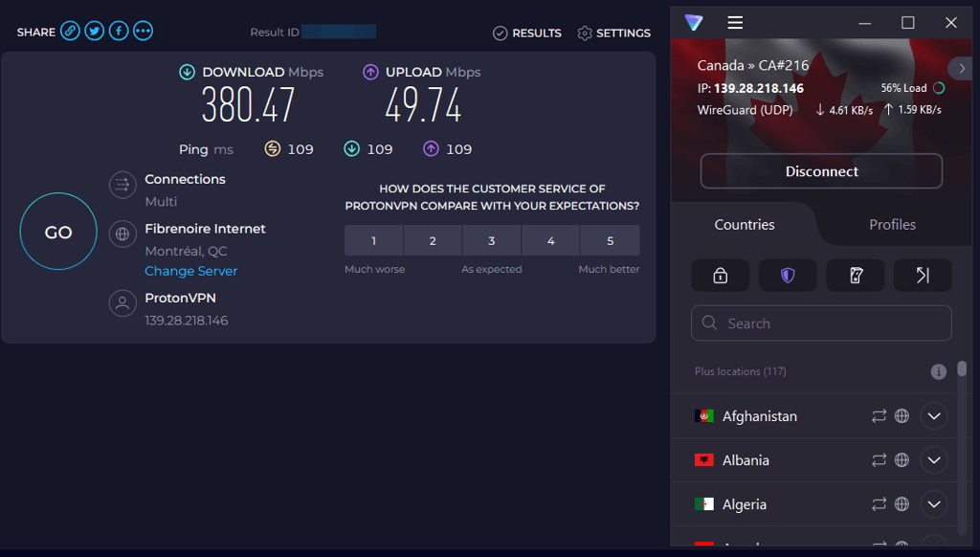
Task: Click the Algeria smart routing icon
Action: pyautogui.click(x=879, y=503)
